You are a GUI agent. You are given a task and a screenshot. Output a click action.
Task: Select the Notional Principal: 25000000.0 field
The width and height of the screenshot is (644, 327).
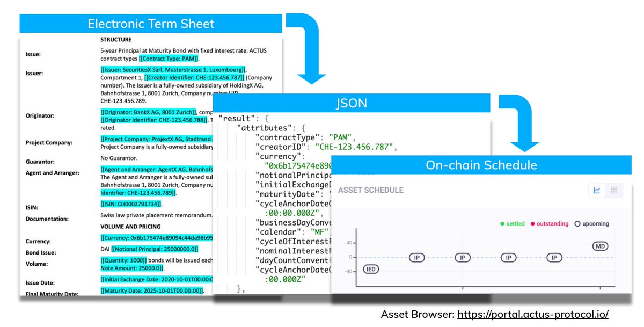click(x=155, y=249)
